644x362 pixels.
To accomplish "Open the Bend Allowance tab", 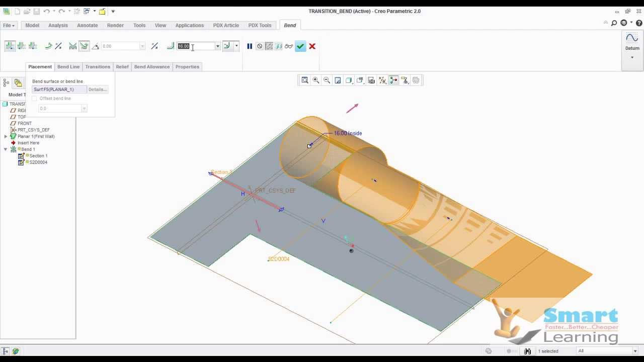I will 152,67.
